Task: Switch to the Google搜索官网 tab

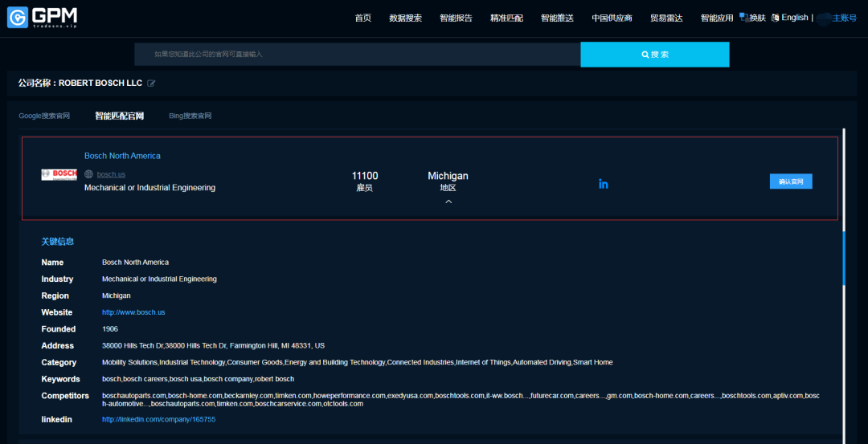Action: pyautogui.click(x=44, y=116)
